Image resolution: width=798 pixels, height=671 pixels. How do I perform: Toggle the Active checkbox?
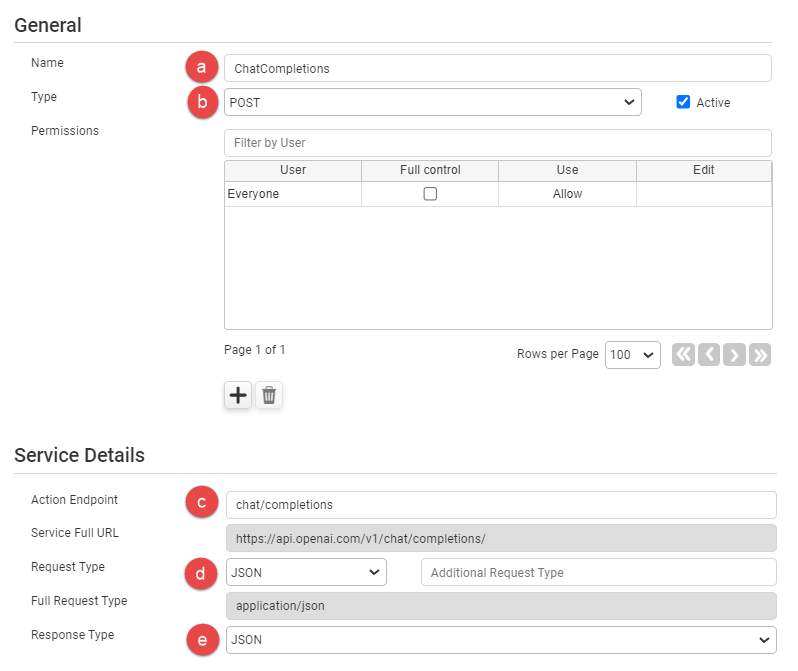click(x=683, y=102)
